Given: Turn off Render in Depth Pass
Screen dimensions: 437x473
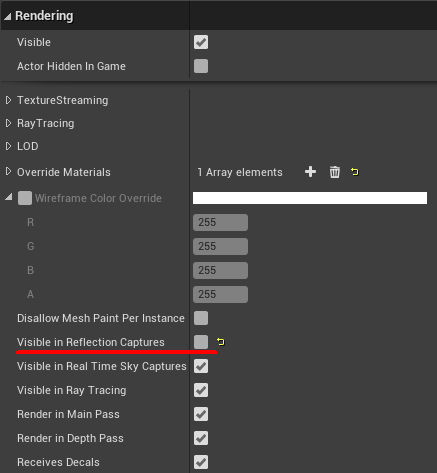Looking at the screenshot, I should (201, 438).
